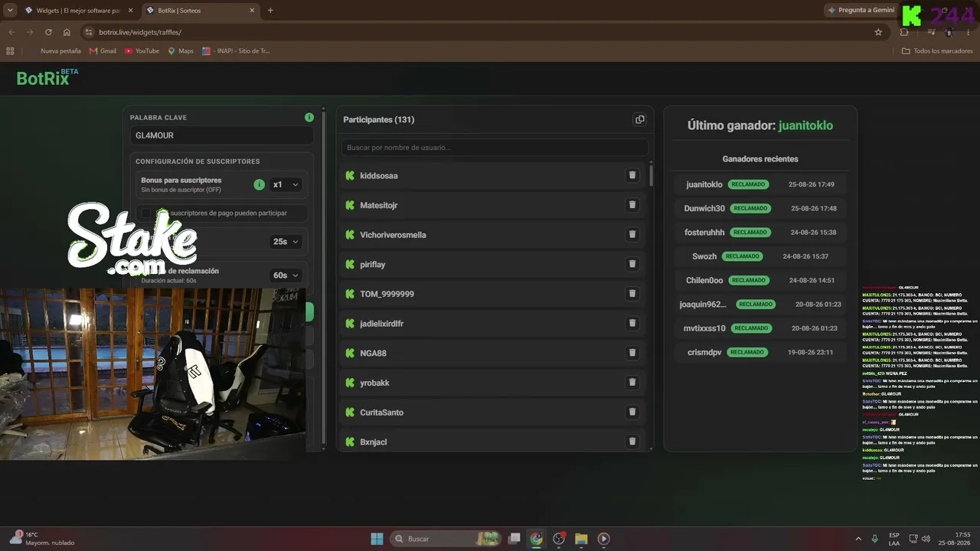Bookmark this page with star icon
Viewport: 980px width, 551px height.
[x=878, y=32]
